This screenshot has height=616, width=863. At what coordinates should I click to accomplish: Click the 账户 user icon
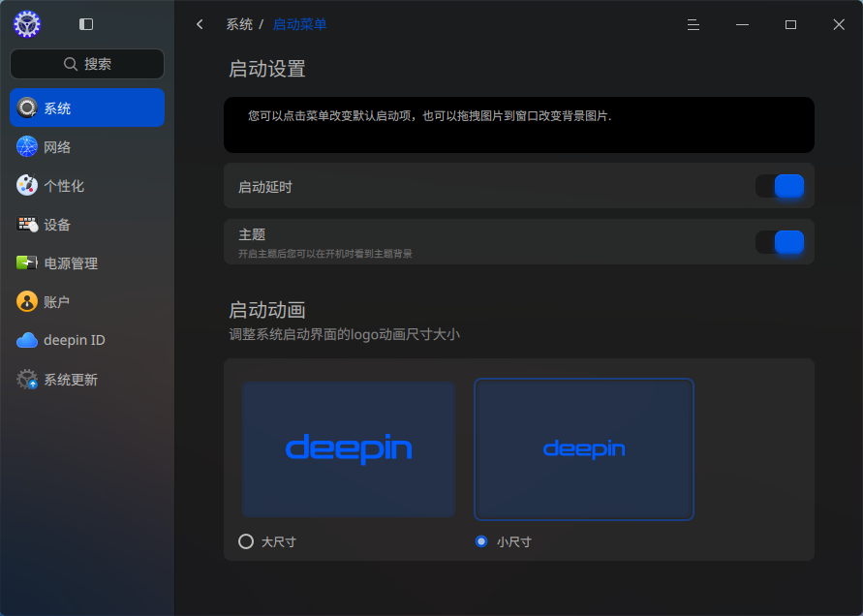[x=27, y=301]
